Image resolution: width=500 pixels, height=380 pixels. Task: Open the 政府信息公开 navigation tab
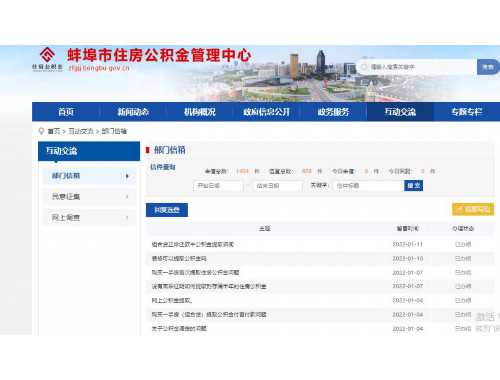(267, 112)
